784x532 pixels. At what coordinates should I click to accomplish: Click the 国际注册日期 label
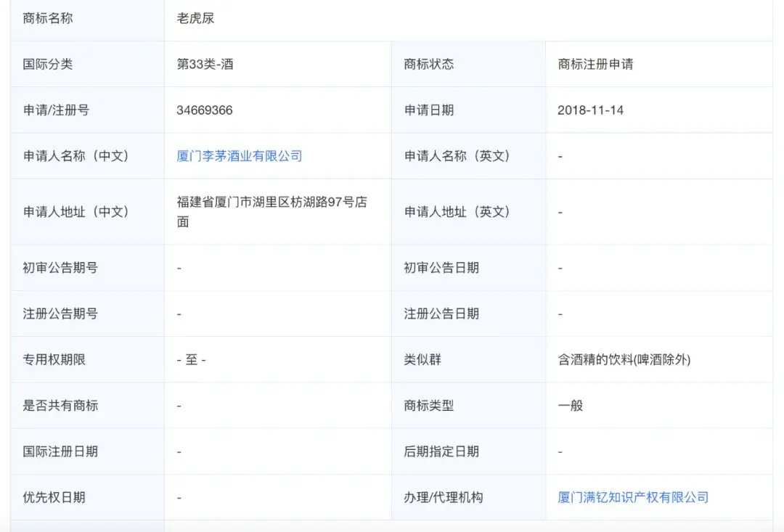tap(60, 451)
